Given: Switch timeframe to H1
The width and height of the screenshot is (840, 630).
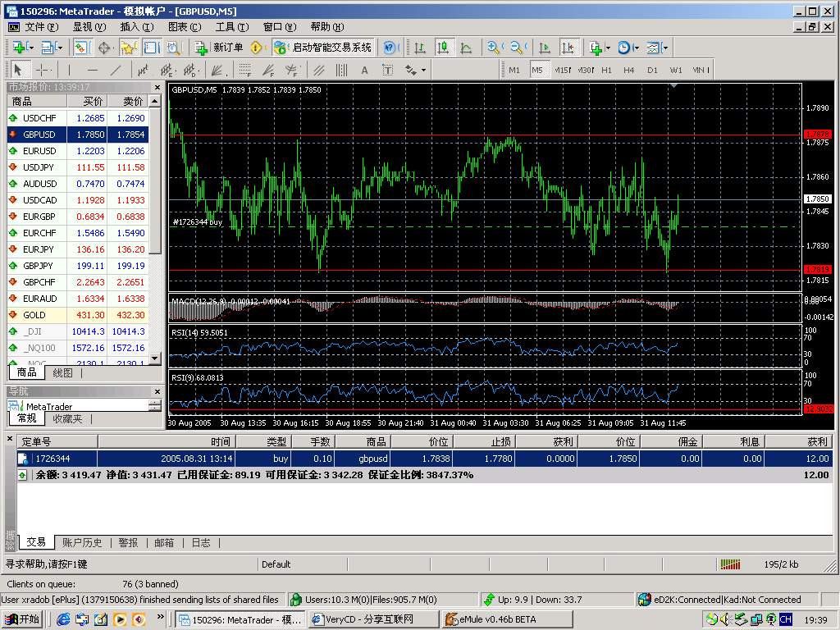Looking at the screenshot, I should (x=606, y=71).
